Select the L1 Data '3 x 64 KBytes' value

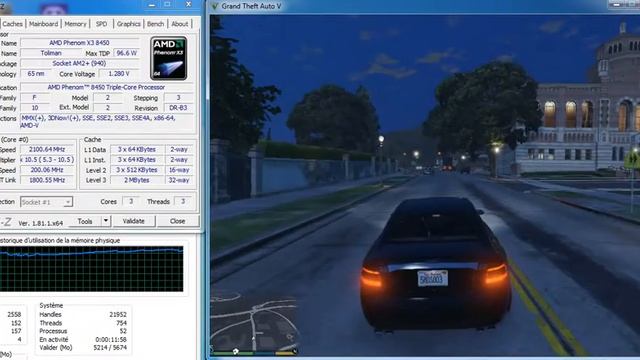pyautogui.click(x=137, y=149)
